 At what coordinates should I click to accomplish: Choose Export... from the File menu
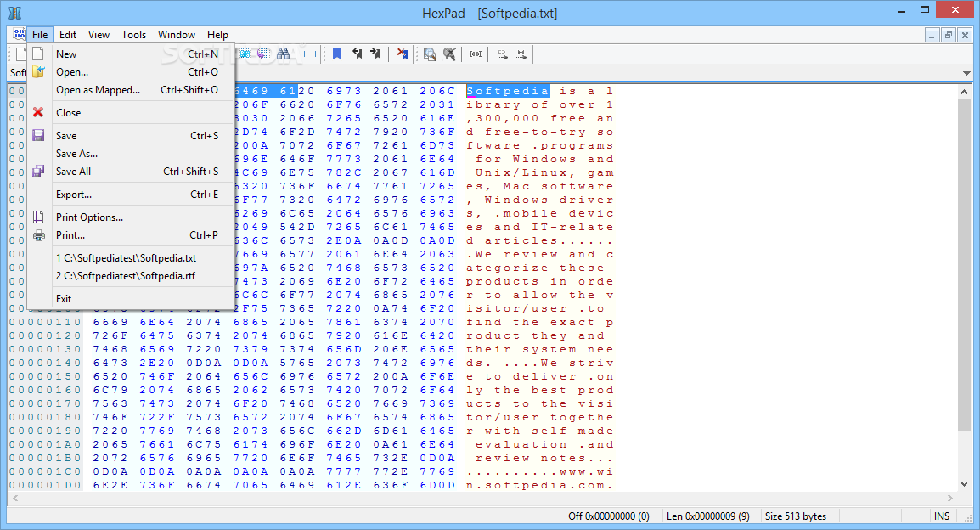pyautogui.click(x=132, y=195)
